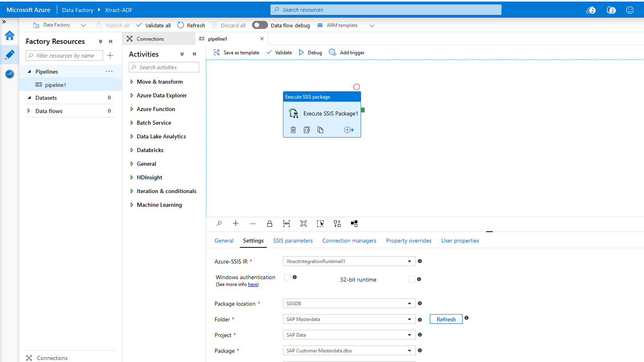Check the 32-bit runtime option

click(411, 279)
